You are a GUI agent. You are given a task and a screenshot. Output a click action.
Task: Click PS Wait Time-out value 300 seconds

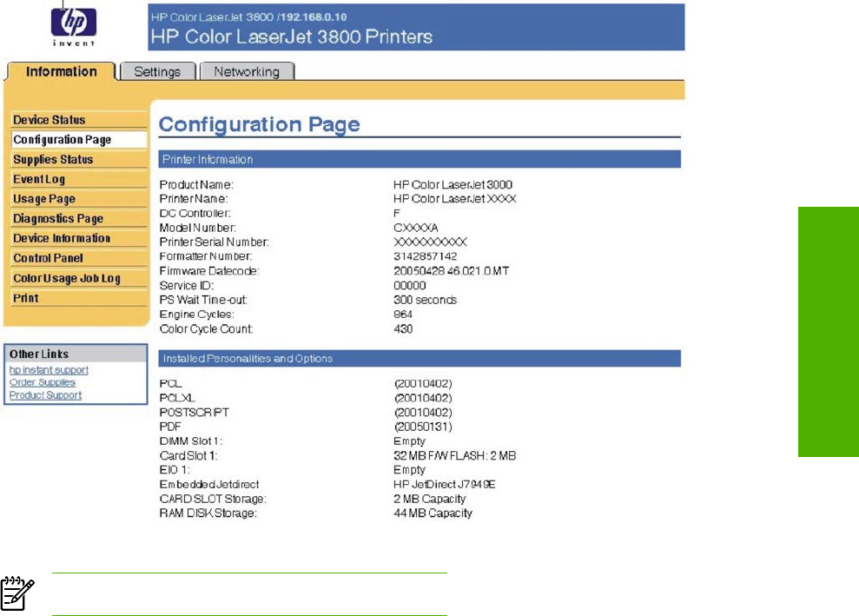pos(425,300)
